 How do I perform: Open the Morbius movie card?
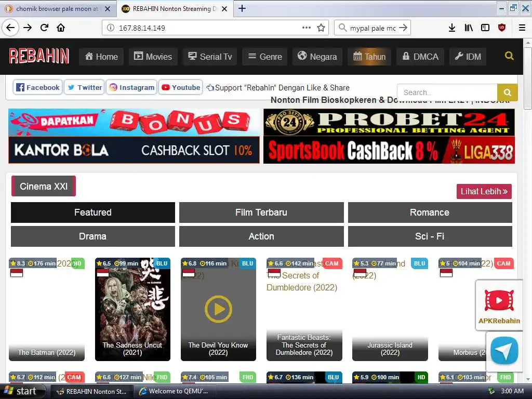coord(463,309)
